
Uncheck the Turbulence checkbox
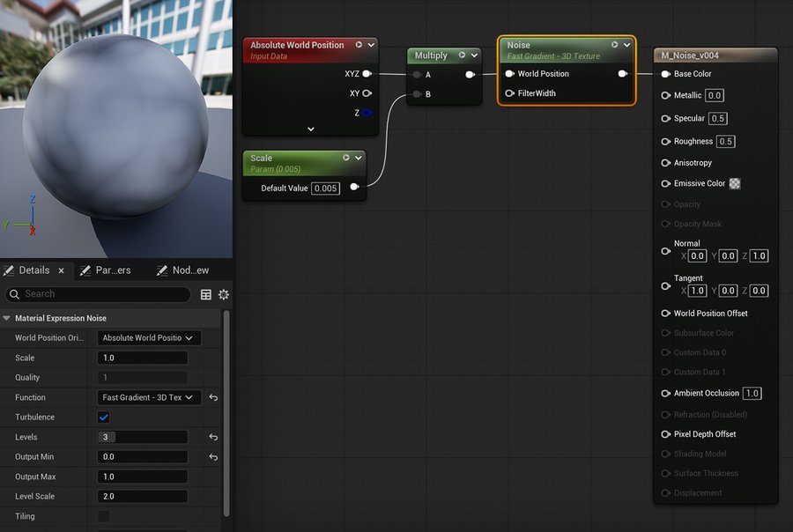[x=104, y=417]
